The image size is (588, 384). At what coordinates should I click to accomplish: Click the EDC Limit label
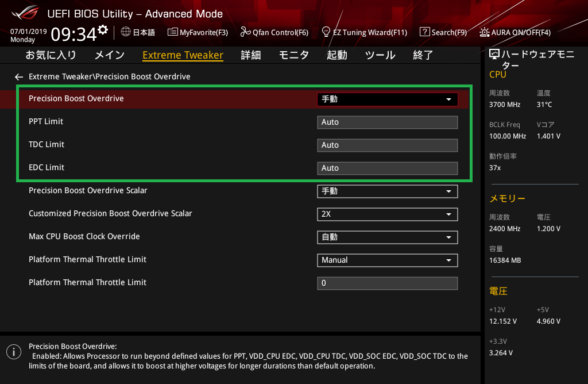pos(47,167)
